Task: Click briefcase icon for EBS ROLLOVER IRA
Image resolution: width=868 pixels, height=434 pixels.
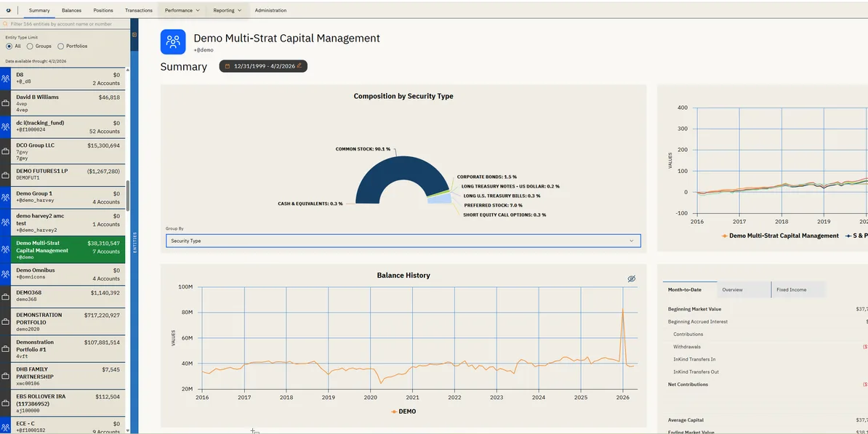Action: point(6,403)
